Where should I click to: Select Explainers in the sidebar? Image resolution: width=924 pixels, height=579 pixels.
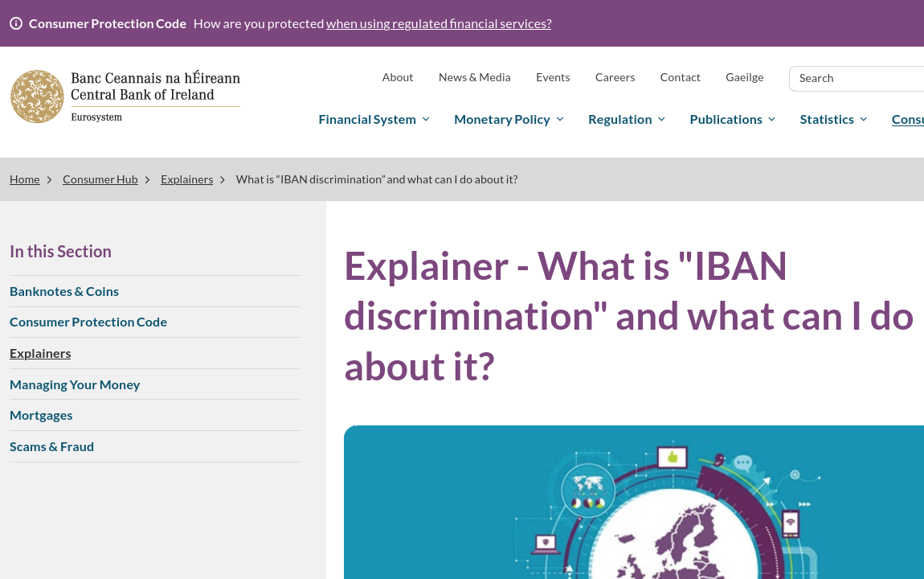40,353
